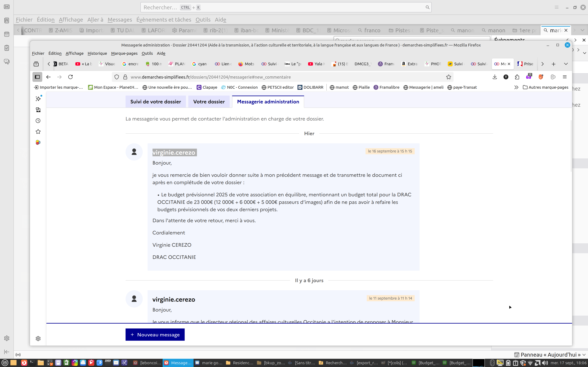Open the Firefox hamburger application menu
The image size is (588, 367).
(564, 77)
